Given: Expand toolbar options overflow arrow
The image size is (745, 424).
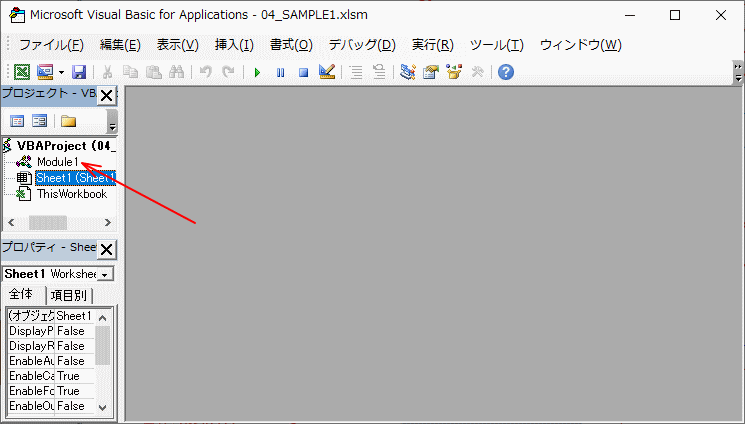Looking at the screenshot, I should 738,72.
